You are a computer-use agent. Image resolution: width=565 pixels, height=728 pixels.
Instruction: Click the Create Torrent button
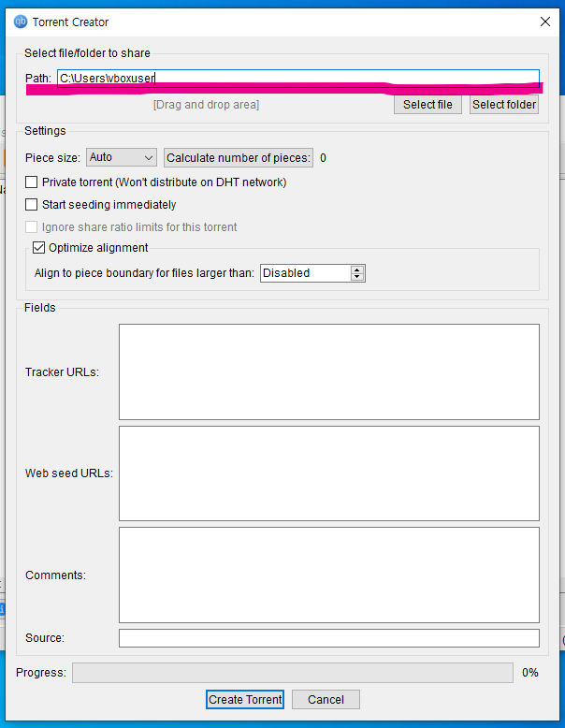click(245, 699)
